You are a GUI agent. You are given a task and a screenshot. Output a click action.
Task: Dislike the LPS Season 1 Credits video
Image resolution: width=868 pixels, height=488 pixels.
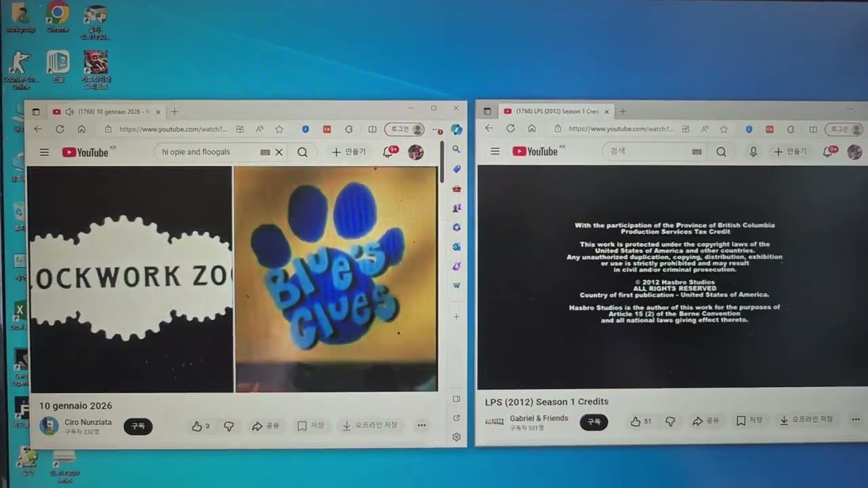(x=670, y=422)
